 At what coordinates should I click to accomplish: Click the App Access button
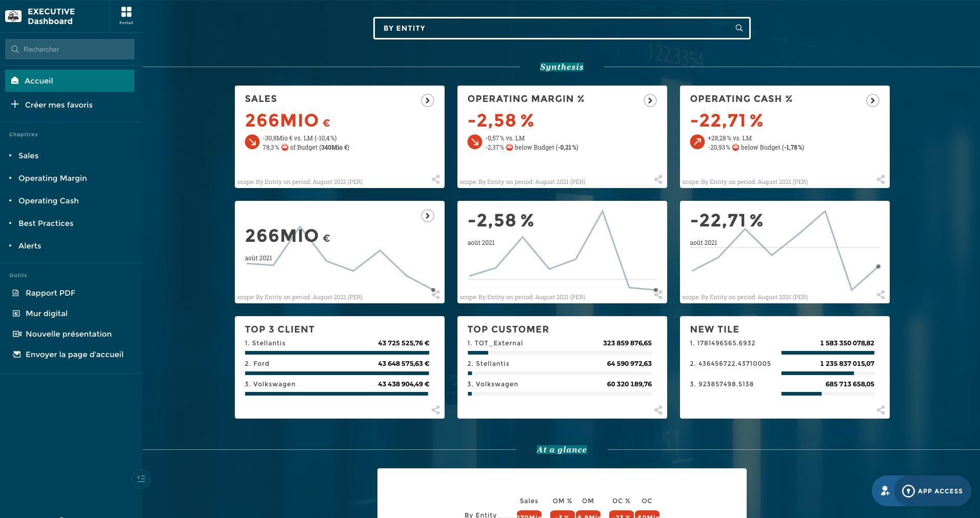point(933,491)
